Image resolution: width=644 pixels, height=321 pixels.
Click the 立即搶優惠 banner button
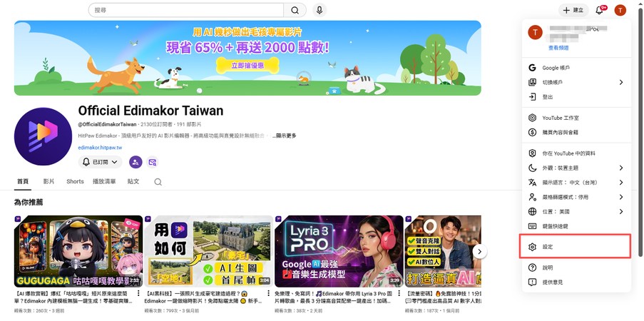(x=247, y=65)
